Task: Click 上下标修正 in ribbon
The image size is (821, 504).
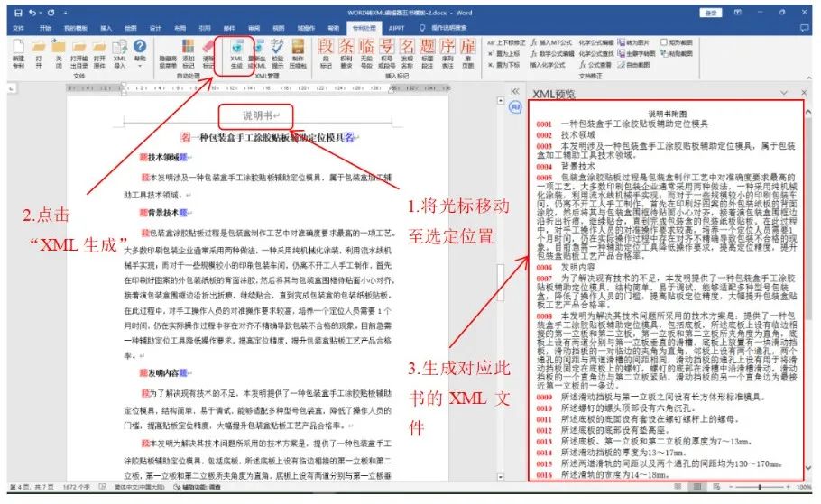Action: (x=506, y=42)
